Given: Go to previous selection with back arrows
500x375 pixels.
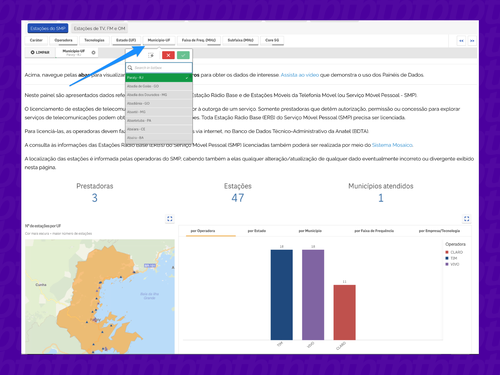Looking at the screenshot, I should [461, 41].
